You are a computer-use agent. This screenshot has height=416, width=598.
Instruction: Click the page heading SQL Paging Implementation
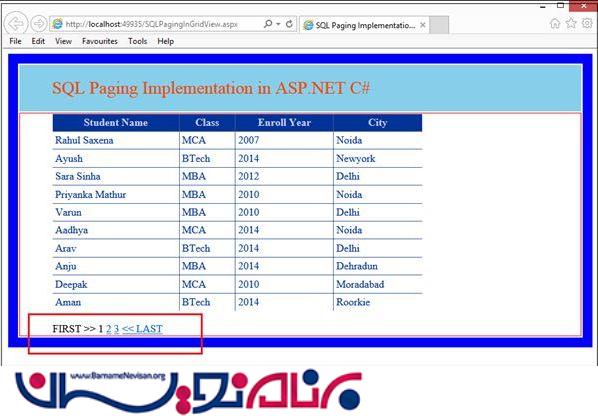point(211,88)
